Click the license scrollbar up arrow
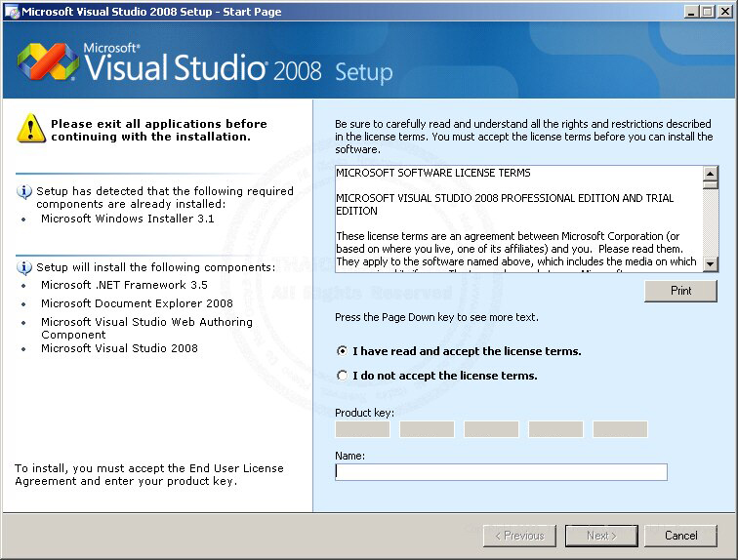738x560 pixels. (x=711, y=173)
